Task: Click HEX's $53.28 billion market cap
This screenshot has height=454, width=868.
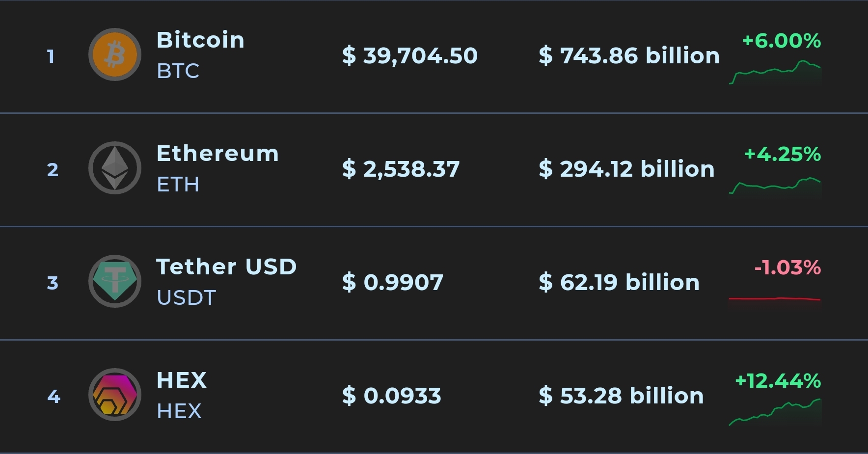Action: [x=621, y=396]
